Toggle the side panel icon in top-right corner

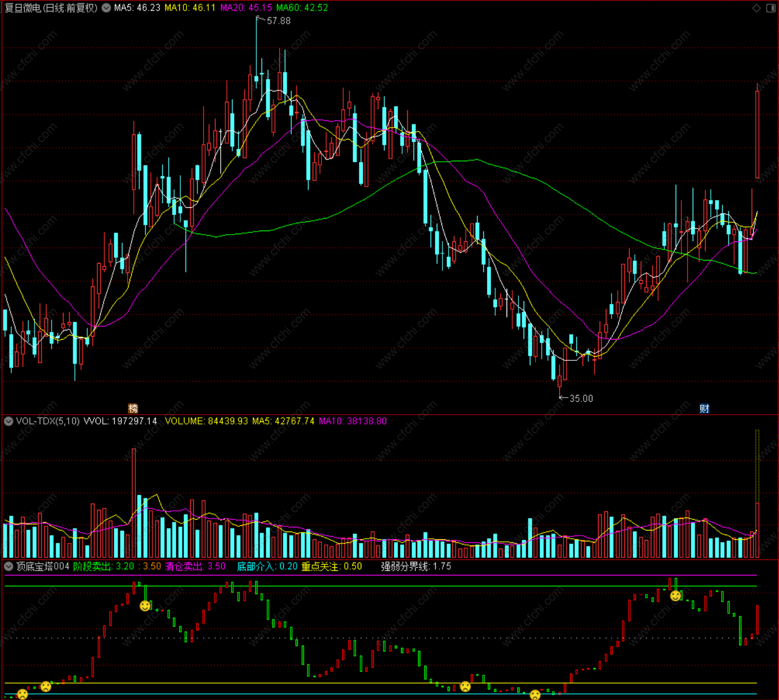[770, 8]
